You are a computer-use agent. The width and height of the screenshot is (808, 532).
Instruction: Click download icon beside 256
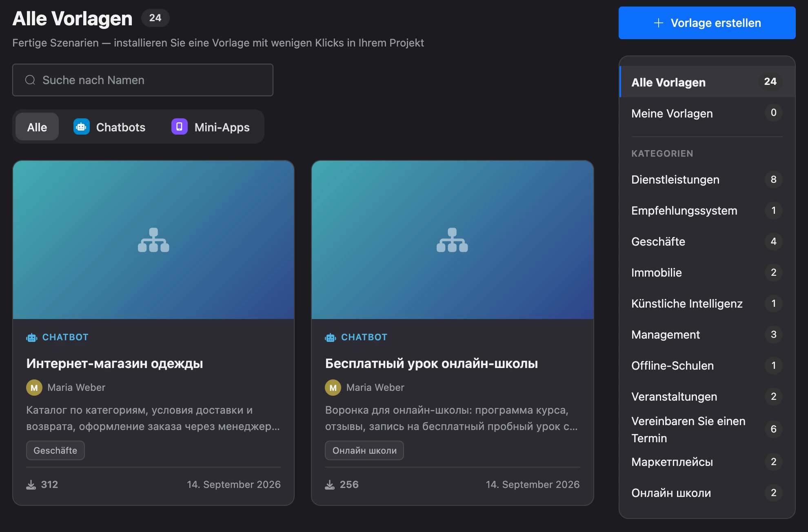[330, 485]
